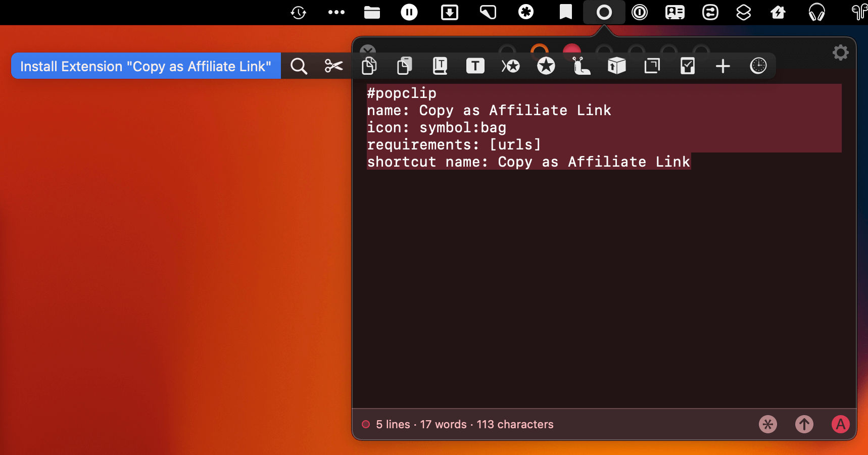Click the plus icon in PopClip bar
This screenshot has width=868, height=455.
pos(722,66)
